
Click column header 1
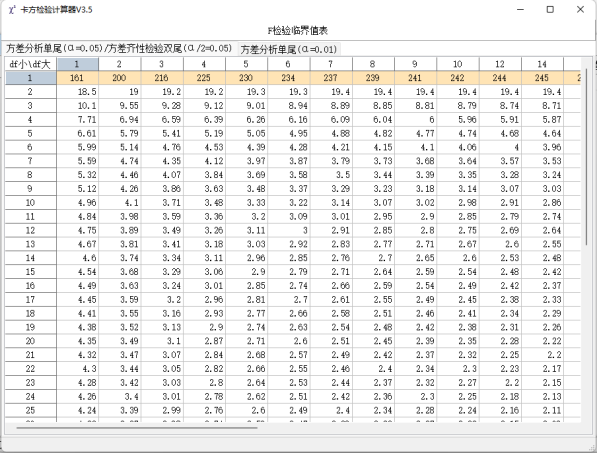click(x=78, y=64)
